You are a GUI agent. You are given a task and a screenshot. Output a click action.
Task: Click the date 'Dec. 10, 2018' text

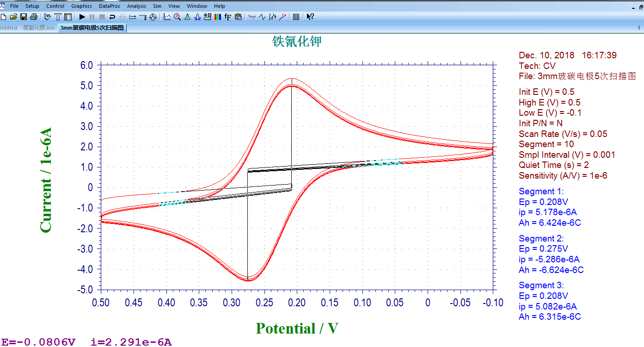(x=546, y=56)
